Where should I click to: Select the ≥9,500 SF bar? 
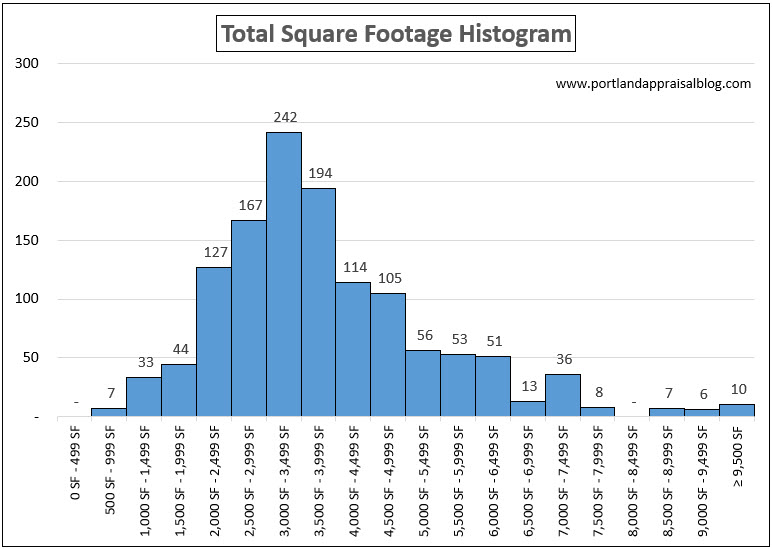pyautogui.click(x=736, y=410)
